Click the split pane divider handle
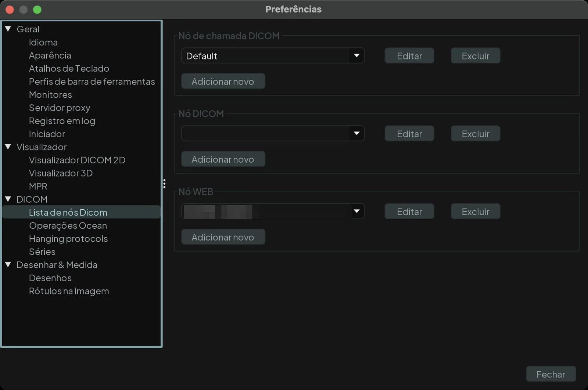 164,184
